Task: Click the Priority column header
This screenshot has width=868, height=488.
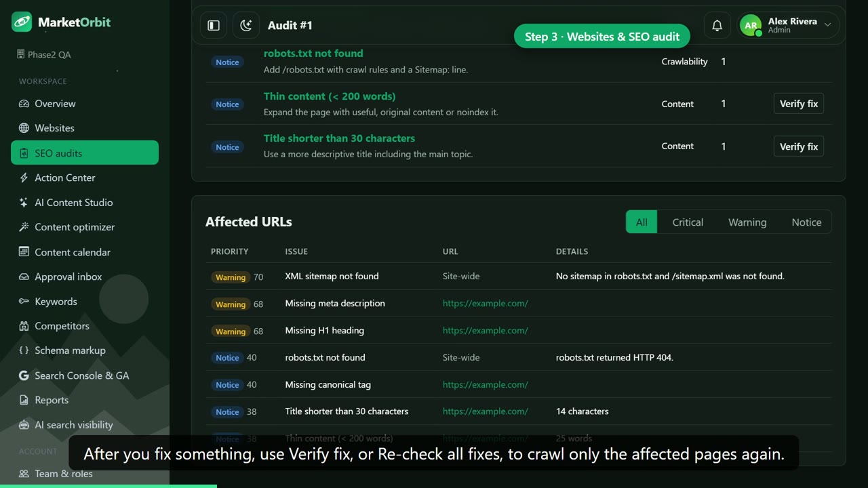Action: pos(230,251)
